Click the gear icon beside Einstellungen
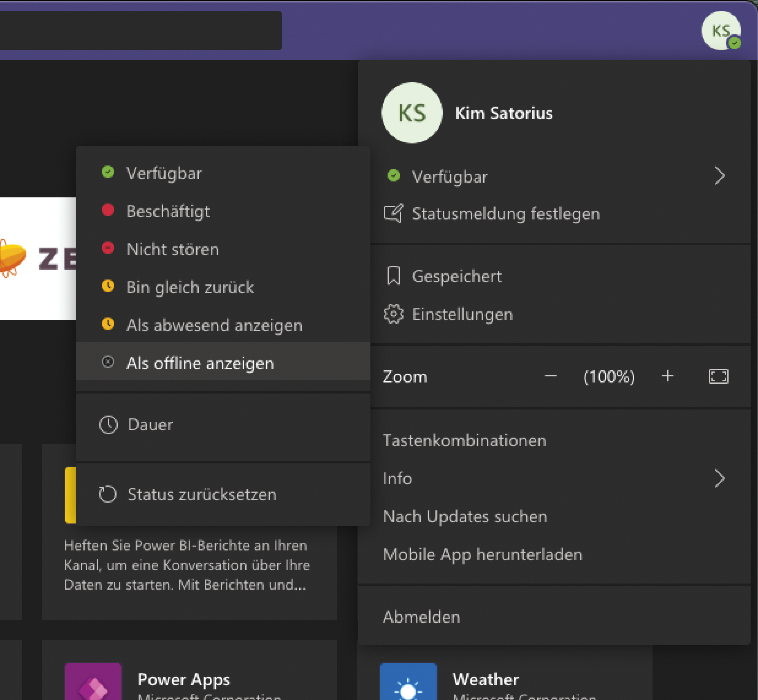758x700 pixels. (x=393, y=314)
